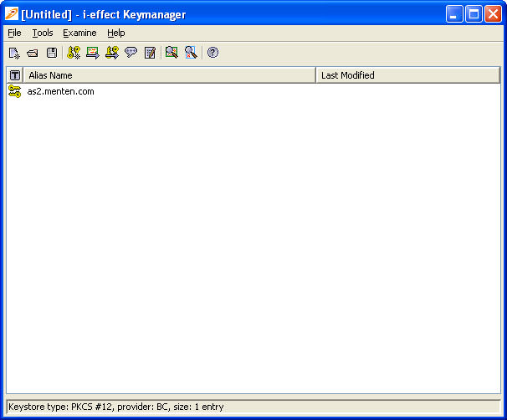Open the Examine menu
The width and height of the screenshot is (507, 420).
point(79,33)
